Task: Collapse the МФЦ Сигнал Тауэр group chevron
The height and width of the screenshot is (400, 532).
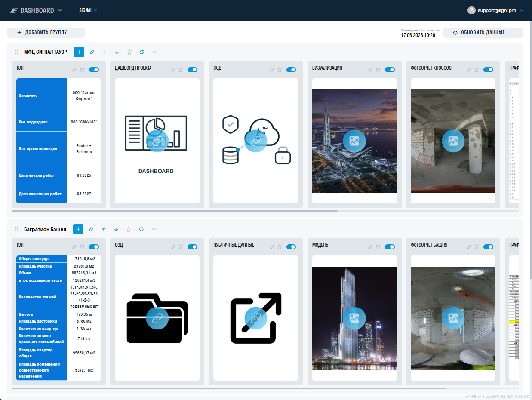Action: coord(154,52)
